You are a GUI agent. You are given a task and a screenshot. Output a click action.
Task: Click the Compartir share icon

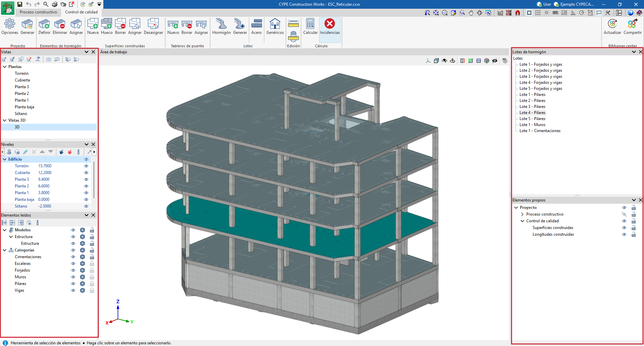click(632, 24)
